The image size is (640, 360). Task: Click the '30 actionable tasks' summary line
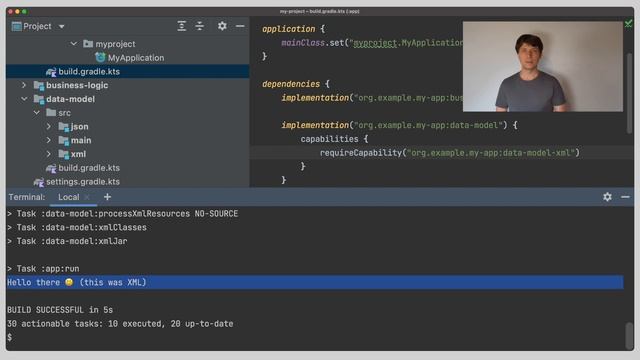point(120,324)
